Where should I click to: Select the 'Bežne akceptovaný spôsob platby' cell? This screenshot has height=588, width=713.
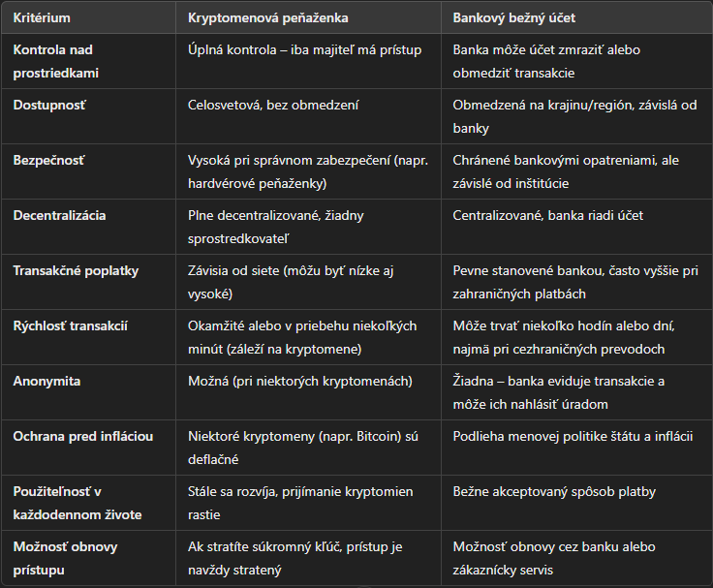coord(560,491)
